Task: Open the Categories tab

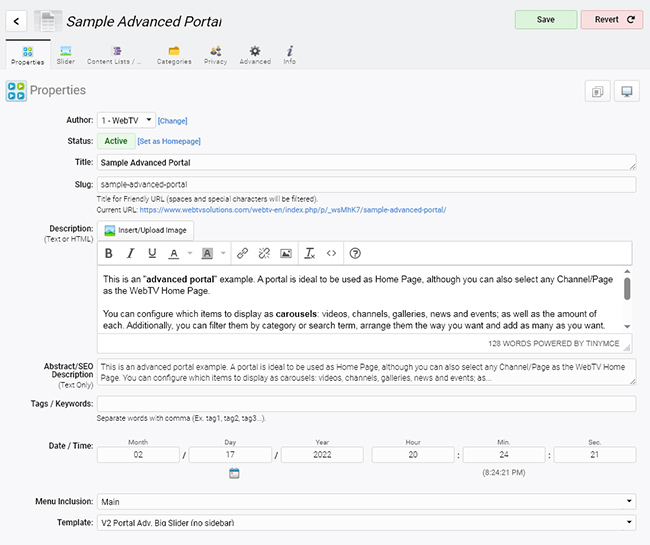Action: [174, 55]
